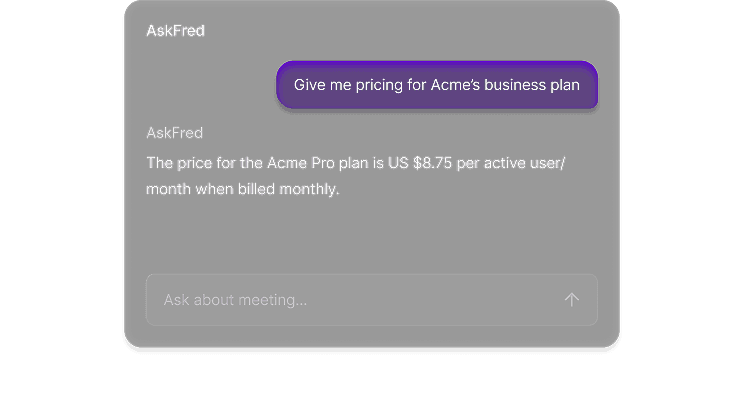This screenshot has height=400, width=744.
Task: Click the AskFred sender label above the reply
Action: point(175,133)
